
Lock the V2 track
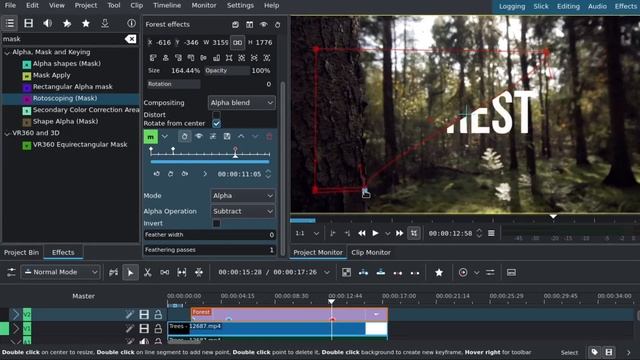point(158,314)
